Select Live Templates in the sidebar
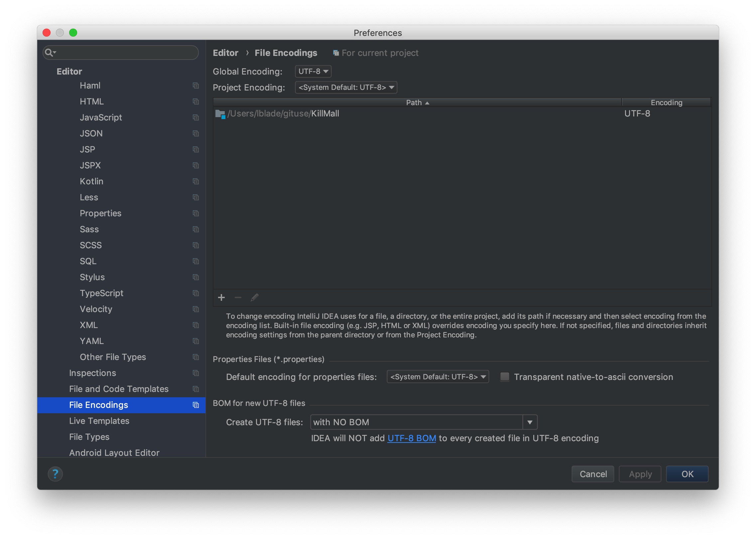Screen dimensions: 756x539 point(99,421)
